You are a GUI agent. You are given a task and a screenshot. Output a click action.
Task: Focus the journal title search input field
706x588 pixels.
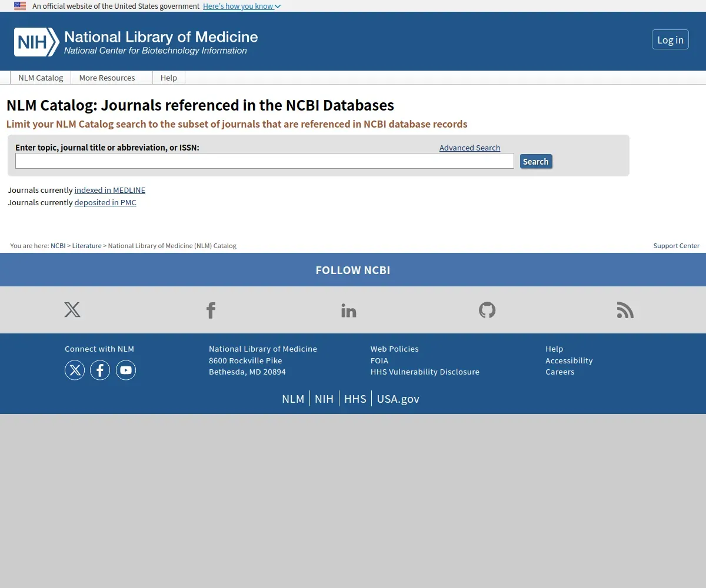[x=265, y=161]
